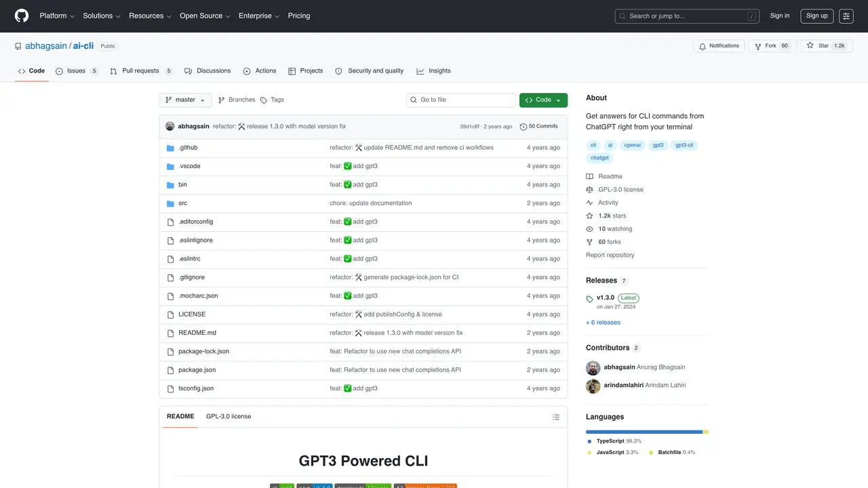Open the src folder
This screenshot has width=868, height=488.
[182, 203]
